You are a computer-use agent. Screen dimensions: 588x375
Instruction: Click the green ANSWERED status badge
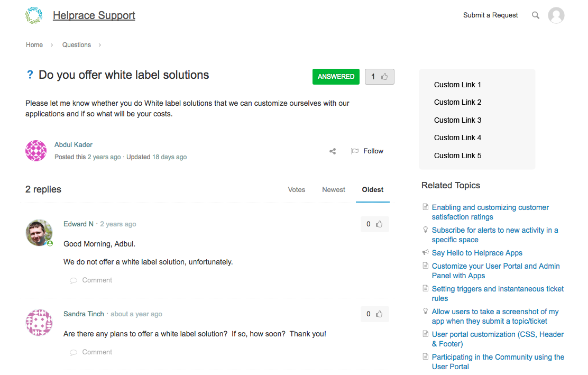pyautogui.click(x=336, y=77)
